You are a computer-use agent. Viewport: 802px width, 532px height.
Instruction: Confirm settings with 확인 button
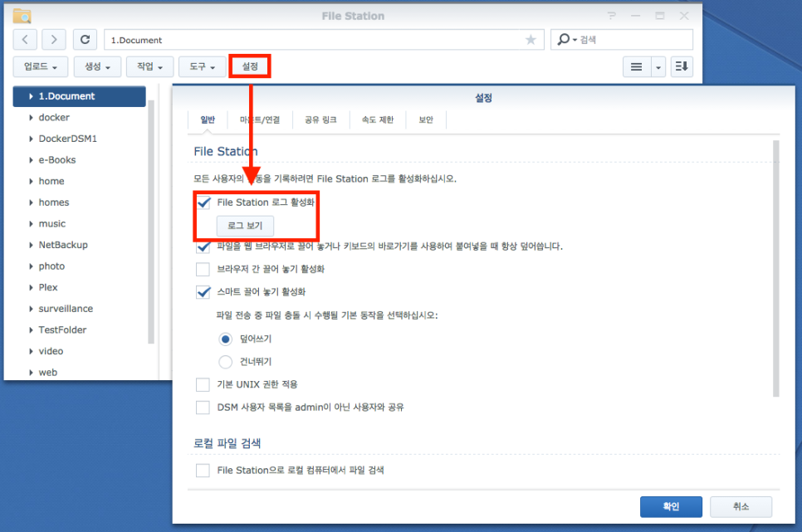click(x=671, y=506)
